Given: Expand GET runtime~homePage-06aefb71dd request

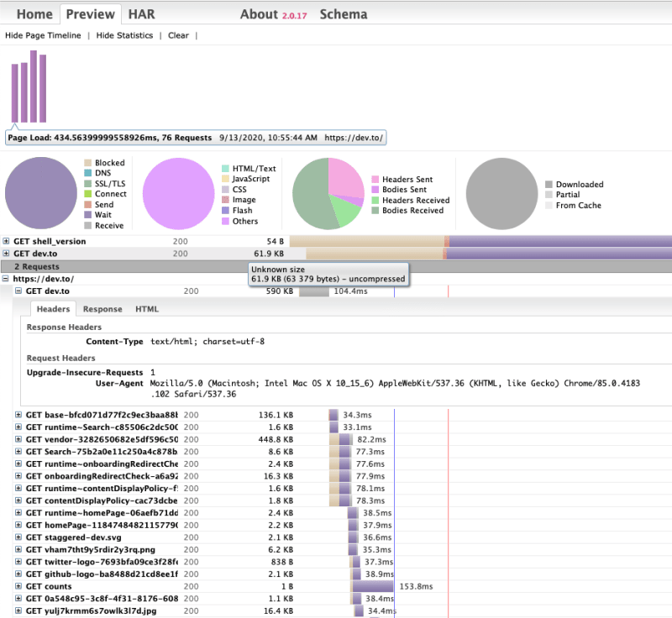Looking at the screenshot, I should 18,512.
